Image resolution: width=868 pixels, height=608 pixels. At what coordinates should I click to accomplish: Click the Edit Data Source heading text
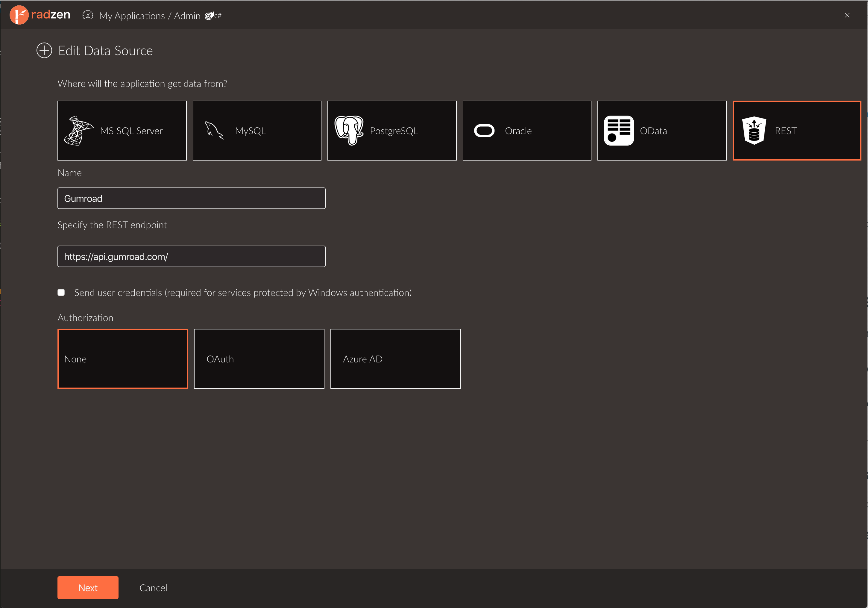pos(105,51)
